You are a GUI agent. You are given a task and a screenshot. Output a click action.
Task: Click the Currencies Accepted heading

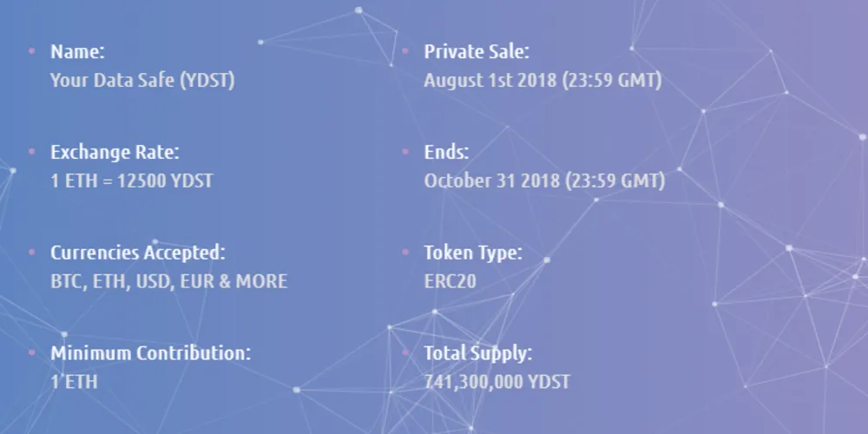click(138, 253)
